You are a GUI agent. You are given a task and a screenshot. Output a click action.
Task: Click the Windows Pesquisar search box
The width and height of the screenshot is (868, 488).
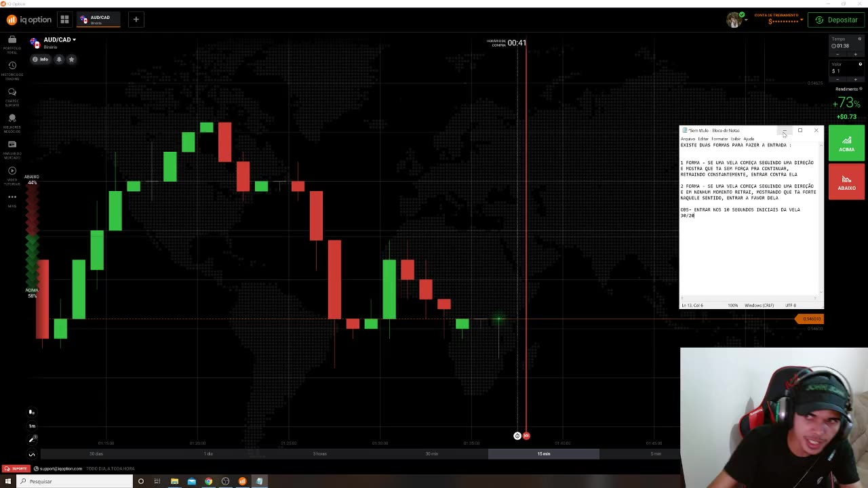tap(75, 481)
